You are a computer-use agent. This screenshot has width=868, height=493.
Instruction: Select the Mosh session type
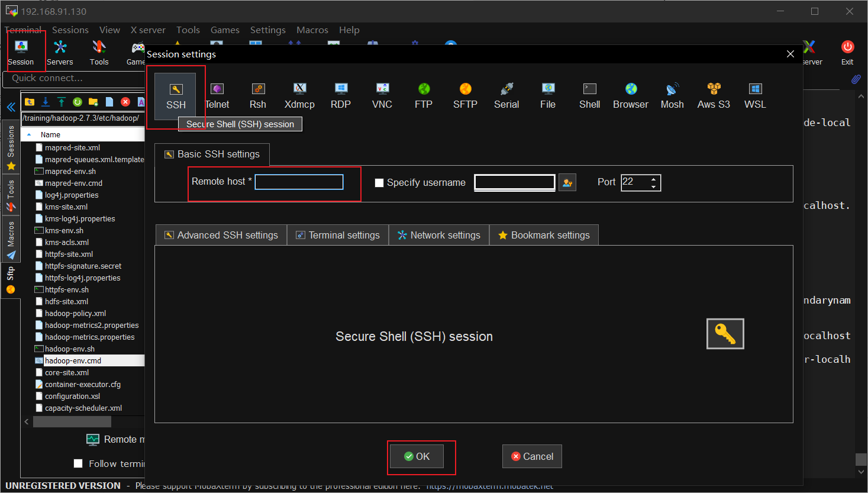click(672, 96)
